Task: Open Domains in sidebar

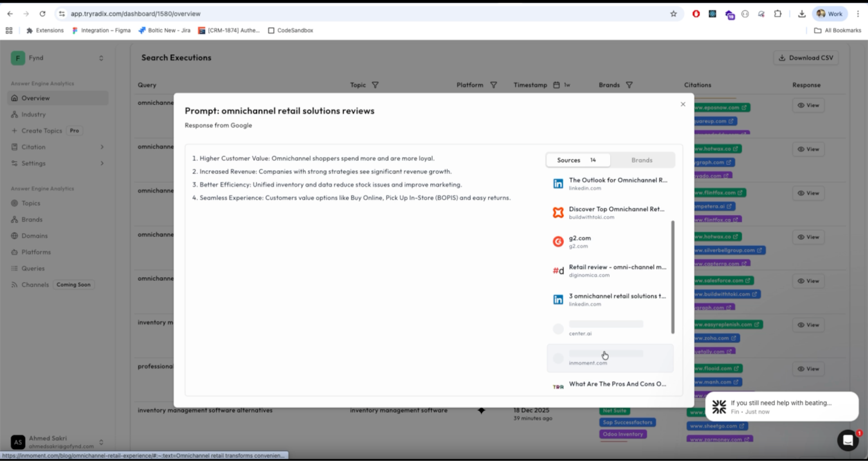Action: (x=58, y=236)
